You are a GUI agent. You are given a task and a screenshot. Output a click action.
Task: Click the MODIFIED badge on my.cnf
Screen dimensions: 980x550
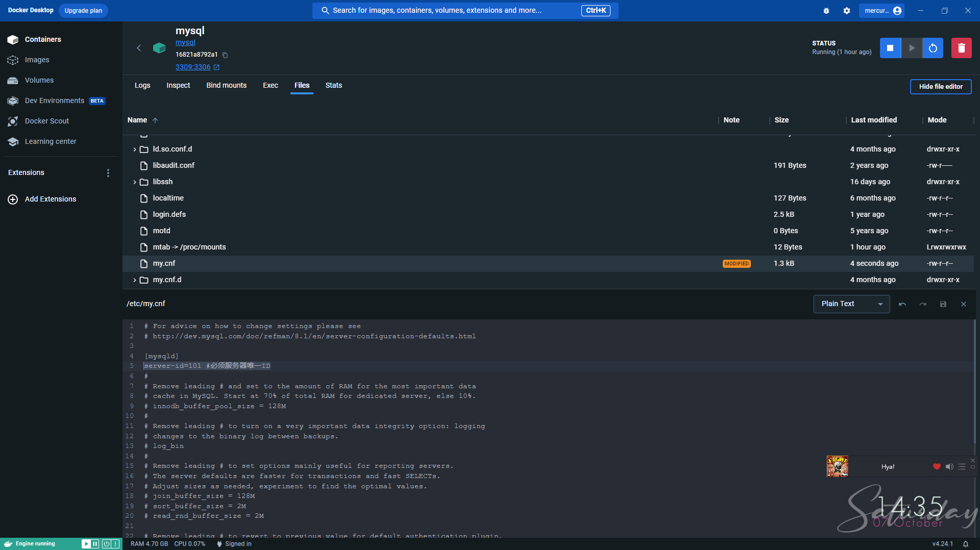[x=737, y=264]
